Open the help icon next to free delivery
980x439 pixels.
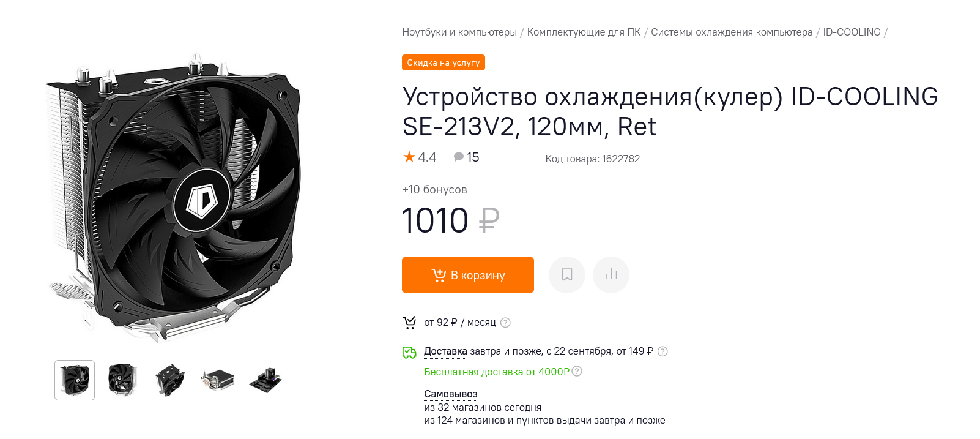click(x=577, y=372)
